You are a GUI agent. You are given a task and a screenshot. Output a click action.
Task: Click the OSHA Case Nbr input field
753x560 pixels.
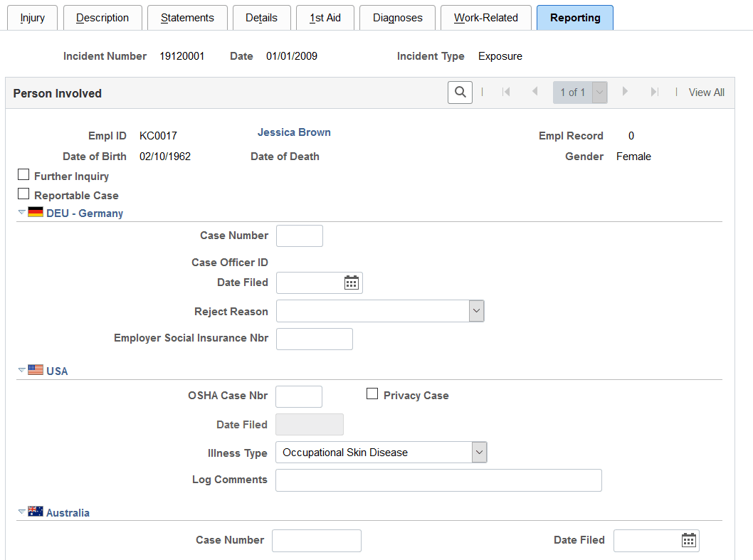click(x=298, y=396)
